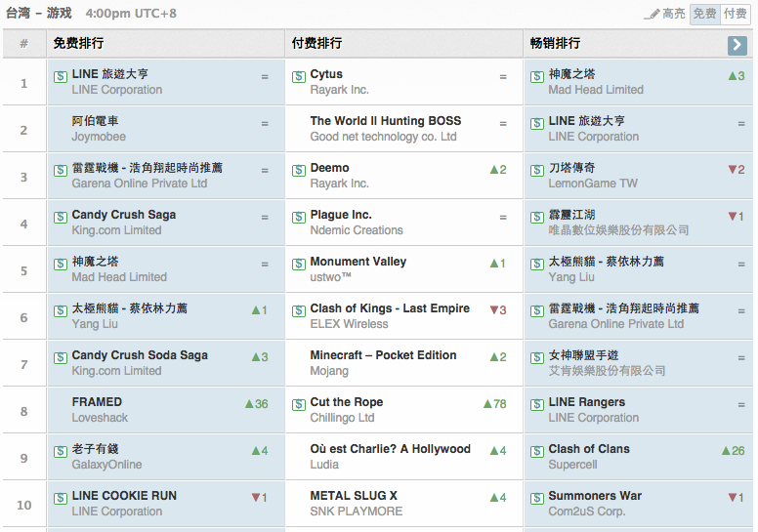
Task: Click up-78 rank arrow for Cut the Rope
Action: [494, 404]
